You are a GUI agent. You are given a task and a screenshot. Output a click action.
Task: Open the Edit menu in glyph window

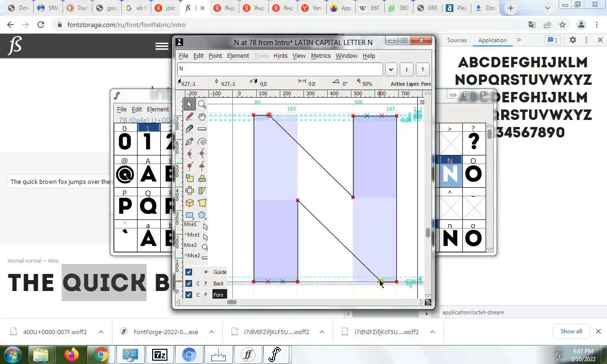point(198,55)
